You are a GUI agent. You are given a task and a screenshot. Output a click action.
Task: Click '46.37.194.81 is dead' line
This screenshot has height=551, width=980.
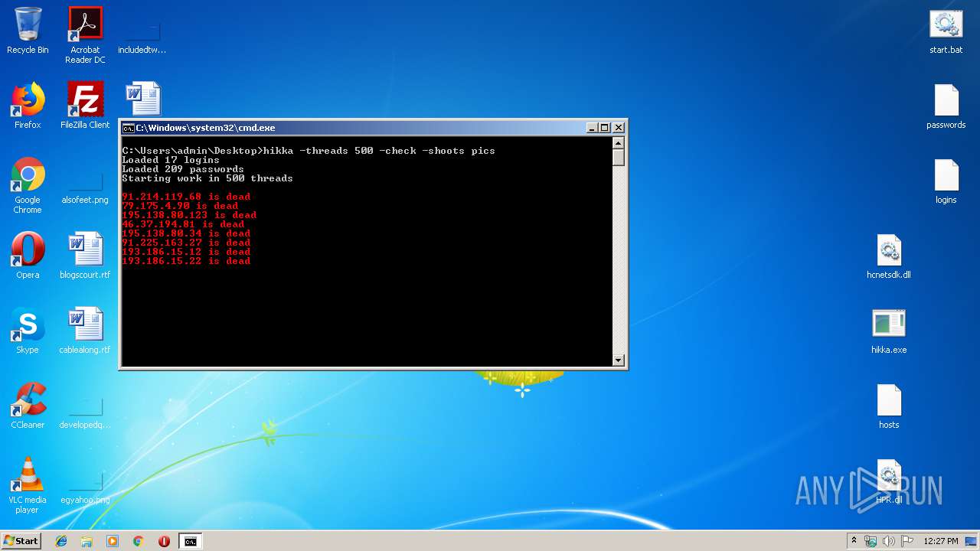[183, 224]
